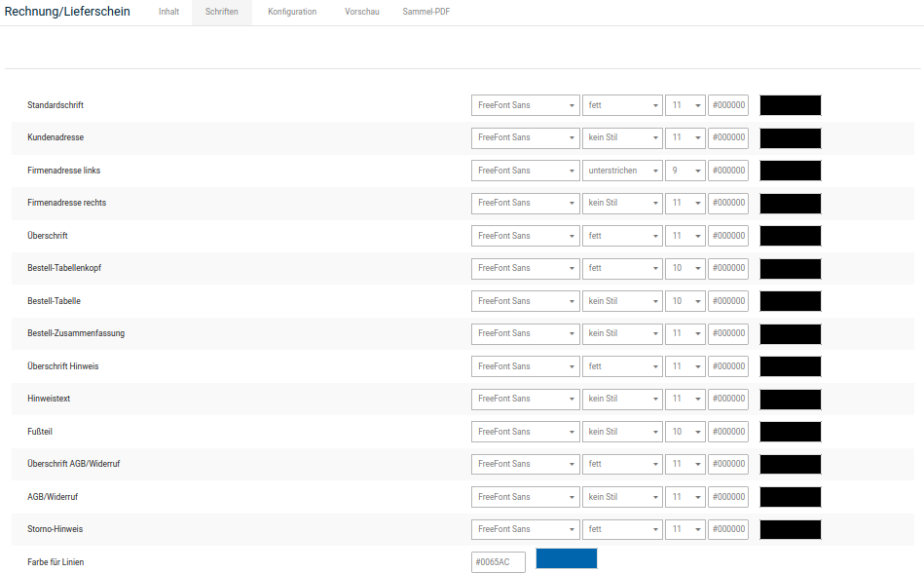Open size dropdown for Überschrift Hinweis
Screen dimensions: 924x573
click(x=684, y=366)
